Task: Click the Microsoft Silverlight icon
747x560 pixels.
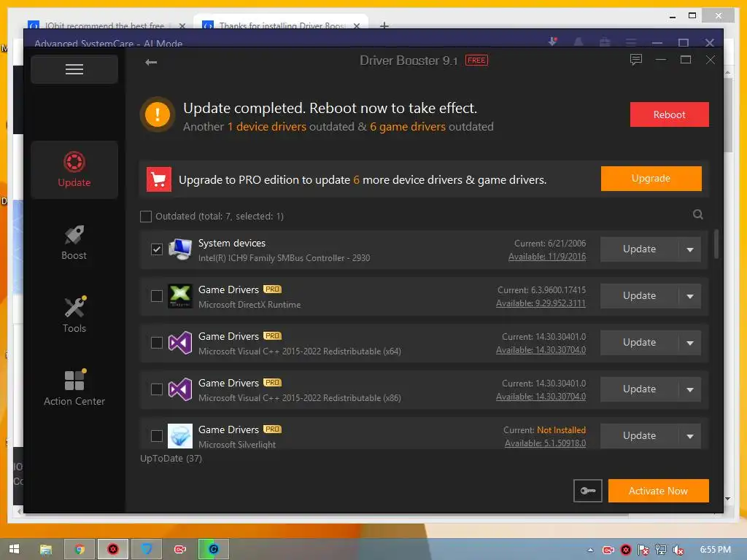Action: pyautogui.click(x=180, y=436)
